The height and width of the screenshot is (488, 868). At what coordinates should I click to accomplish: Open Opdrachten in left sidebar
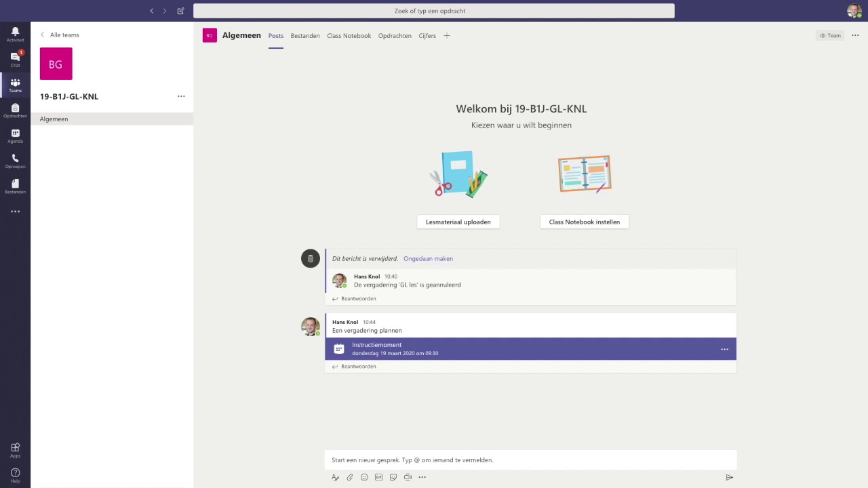[15, 110]
